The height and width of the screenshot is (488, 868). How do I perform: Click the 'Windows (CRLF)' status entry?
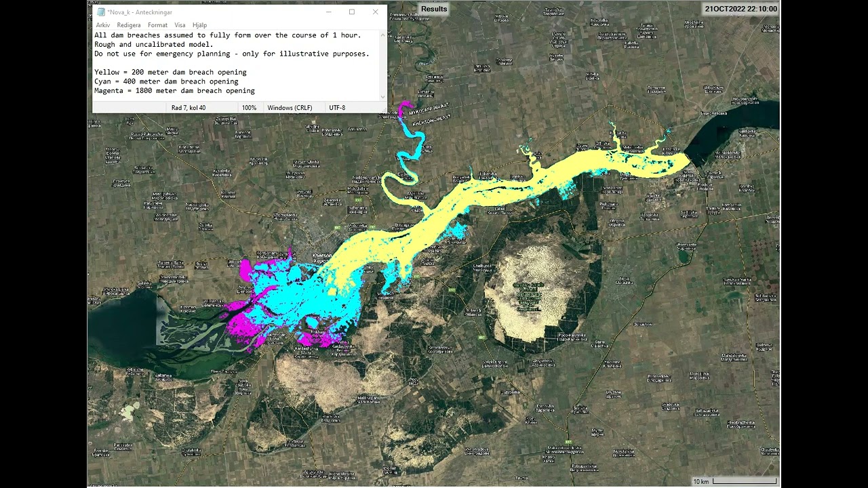[290, 108]
